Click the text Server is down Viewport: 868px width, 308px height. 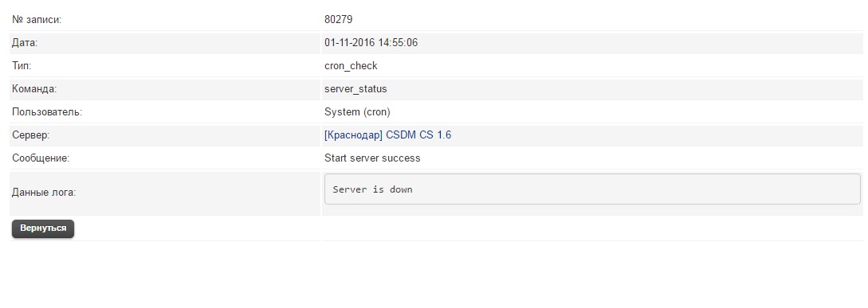[x=372, y=189]
